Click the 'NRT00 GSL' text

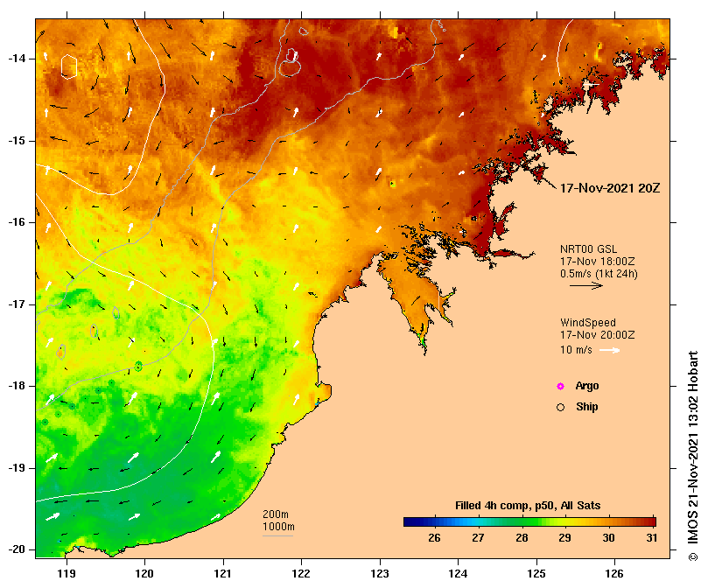(588, 249)
